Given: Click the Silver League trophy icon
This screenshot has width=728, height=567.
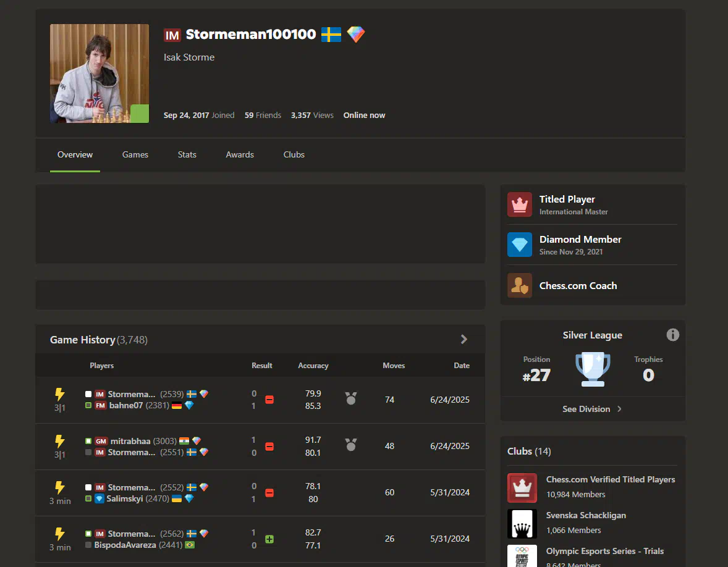Looking at the screenshot, I should coord(593,370).
